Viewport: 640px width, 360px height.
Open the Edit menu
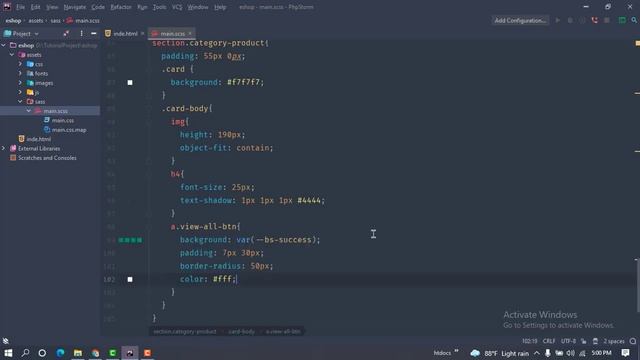pos(36,7)
